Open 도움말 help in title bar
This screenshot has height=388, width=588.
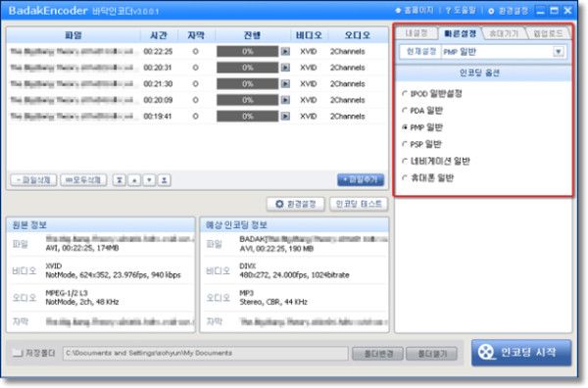[461, 11]
